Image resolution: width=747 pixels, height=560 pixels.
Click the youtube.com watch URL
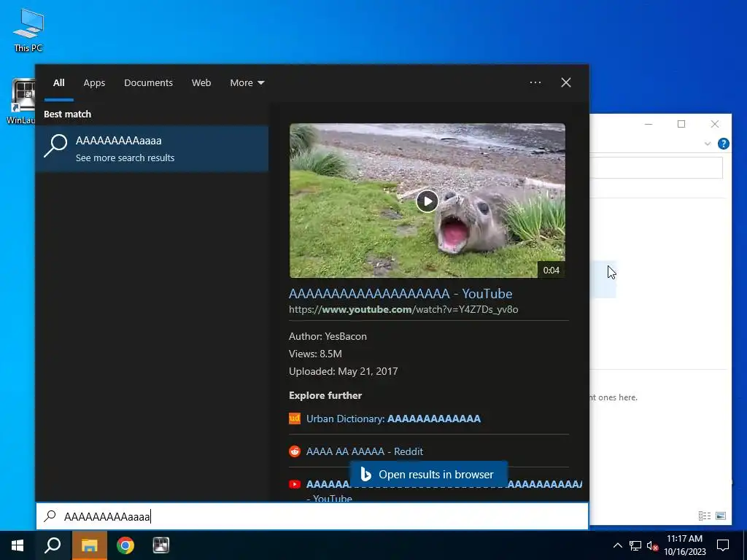[403, 309]
